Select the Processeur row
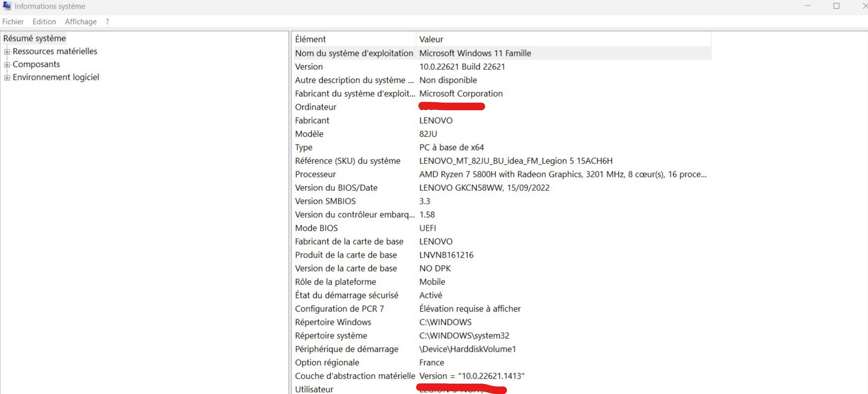Screen dimensions: 868x394 click(315, 174)
